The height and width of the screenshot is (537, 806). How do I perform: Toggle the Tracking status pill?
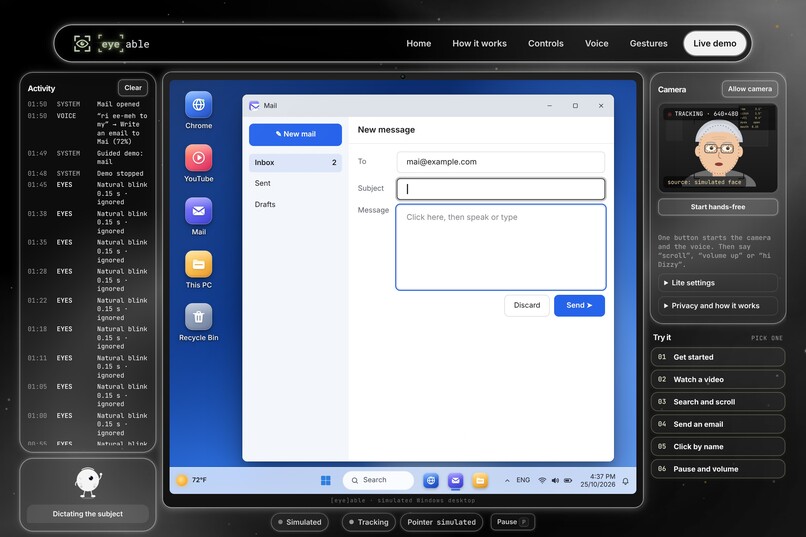(369, 522)
